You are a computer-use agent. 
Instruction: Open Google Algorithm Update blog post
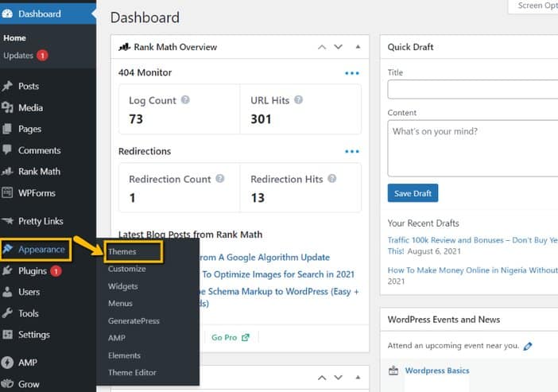(x=265, y=258)
